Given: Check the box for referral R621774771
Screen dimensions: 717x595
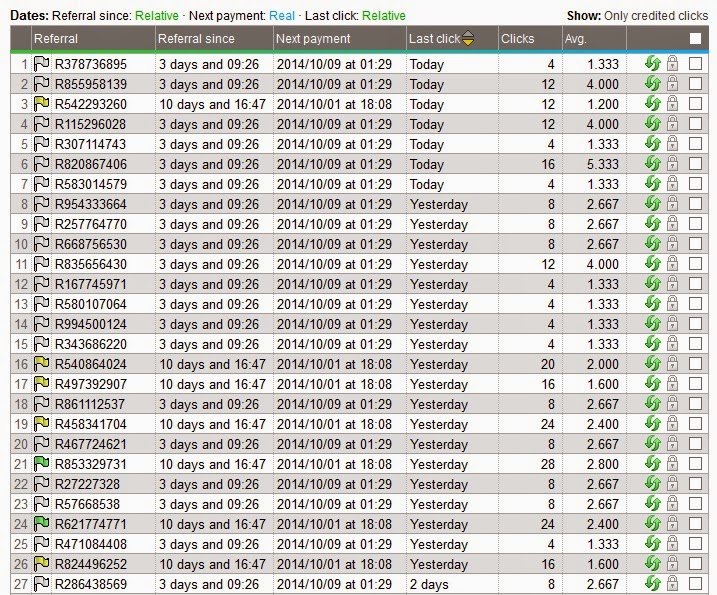Looking at the screenshot, I should (x=695, y=523).
